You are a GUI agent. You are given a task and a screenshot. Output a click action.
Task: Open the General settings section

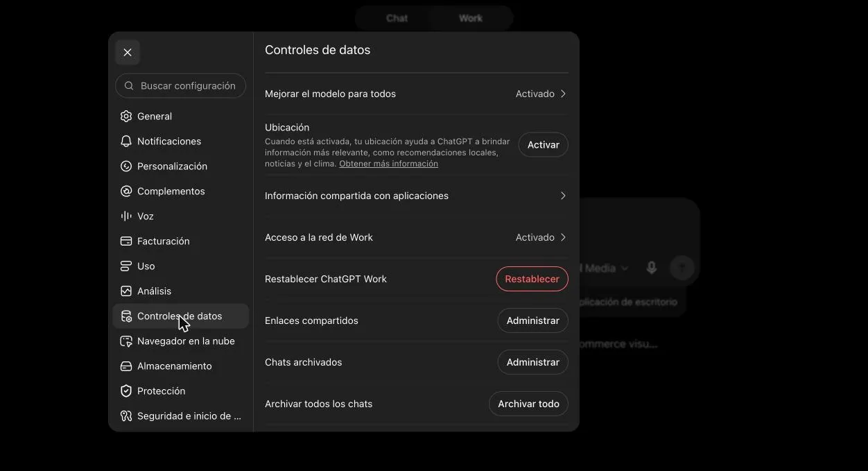click(x=181, y=117)
